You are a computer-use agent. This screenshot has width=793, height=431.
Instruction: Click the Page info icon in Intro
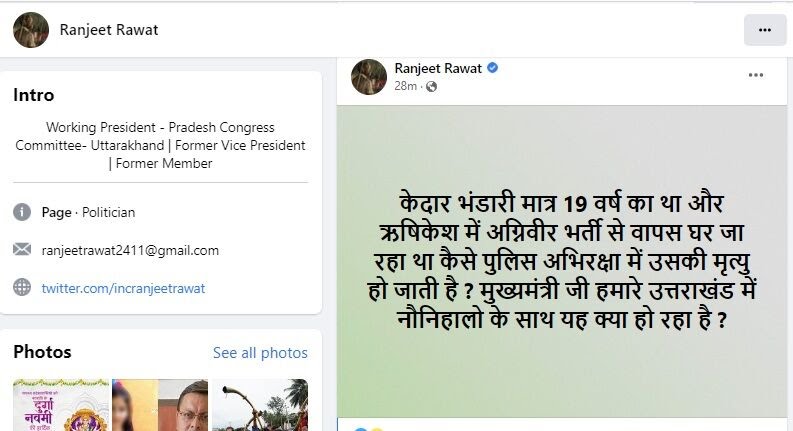click(22, 212)
